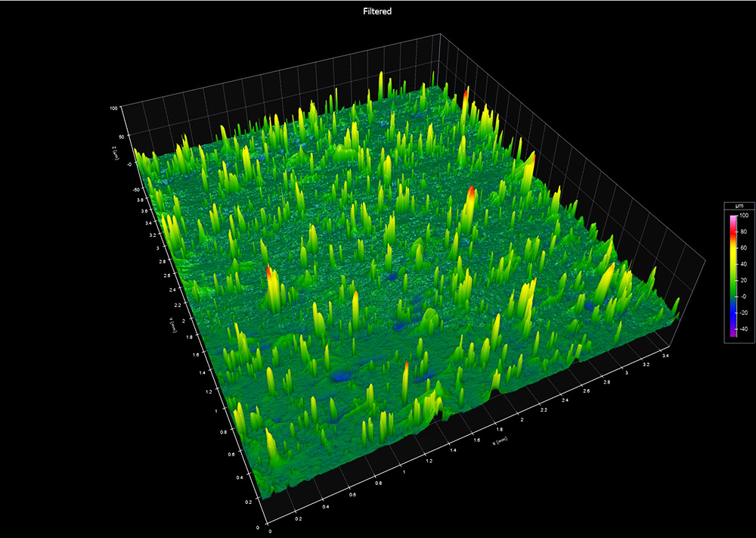Click the rainbow color scale bar
Viewport: 756px width, 538px height.
733,275
